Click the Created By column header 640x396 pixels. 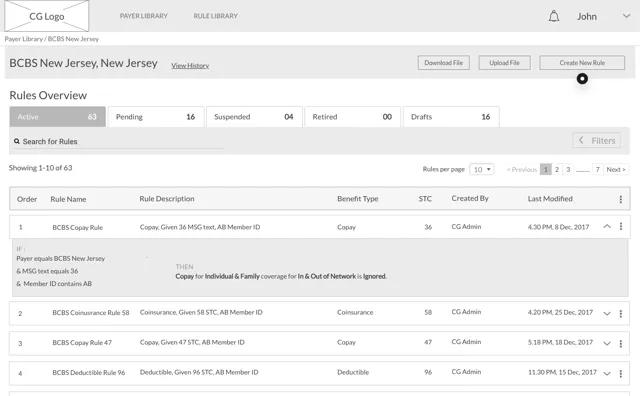click(x=470, y=198)
